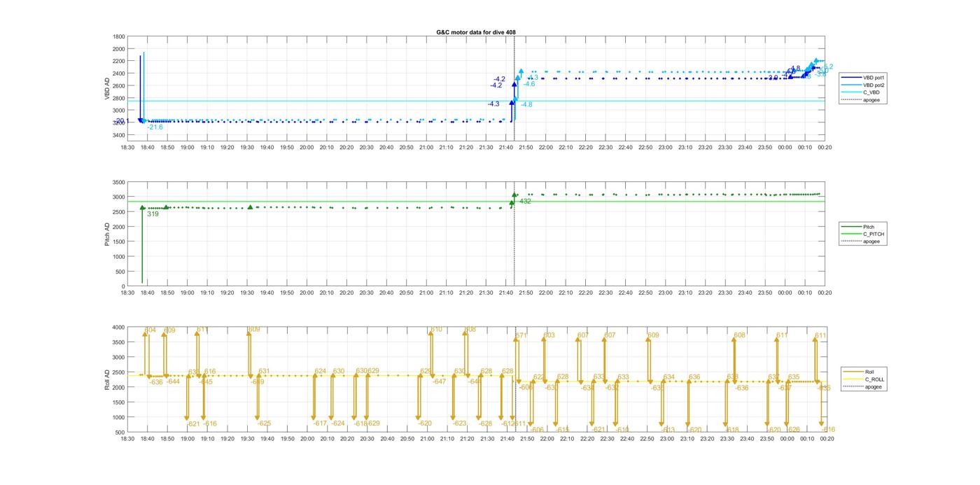This screenshot has width=980, height=485.
Task: Click the '1000' tick on Roll y-axis
Action: pyautogui.click(x=119, y=417)
